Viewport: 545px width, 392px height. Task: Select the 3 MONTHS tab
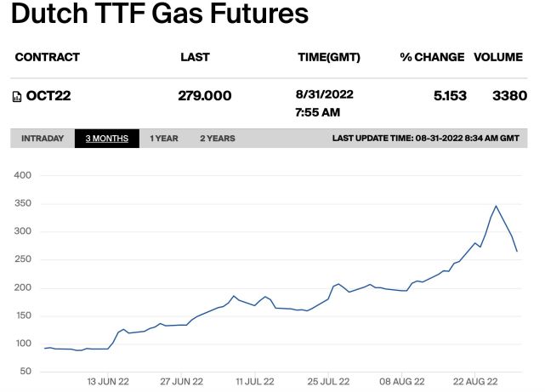tap(106, 139)
